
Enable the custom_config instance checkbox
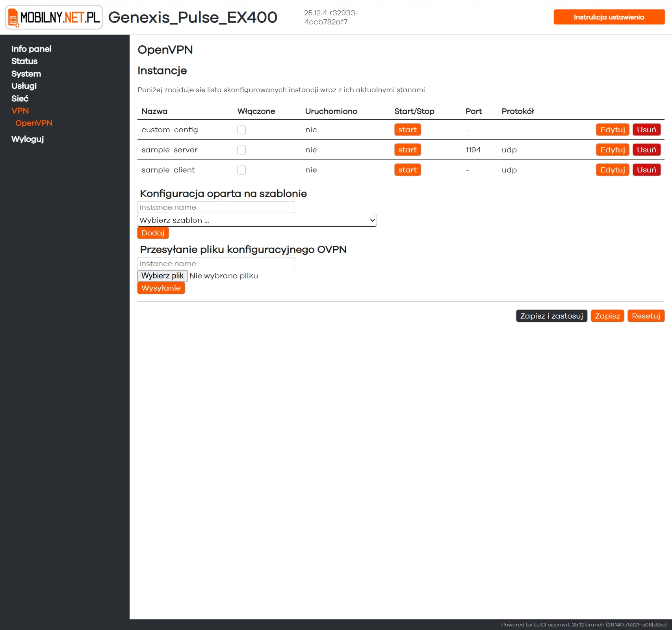pyautogui.click(x=241, y=130)
